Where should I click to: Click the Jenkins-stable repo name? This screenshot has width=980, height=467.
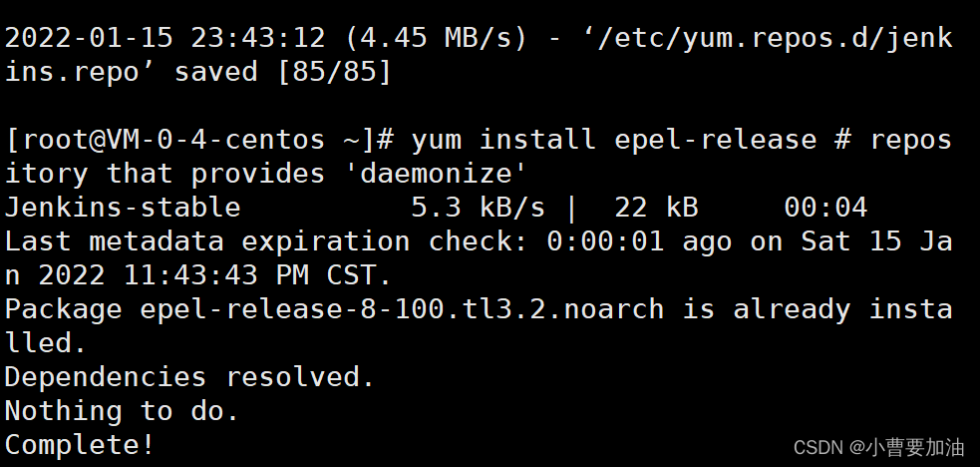[x=124, y=207]
